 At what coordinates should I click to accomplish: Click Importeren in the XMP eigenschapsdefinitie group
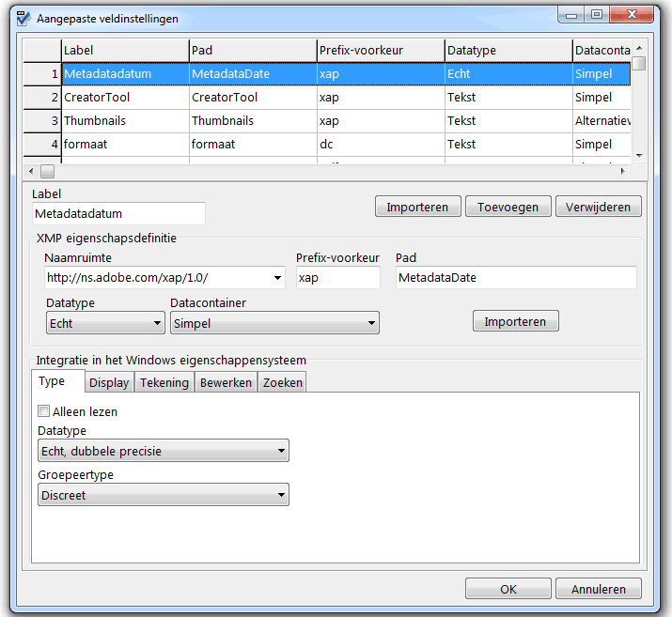coord(516,321)
